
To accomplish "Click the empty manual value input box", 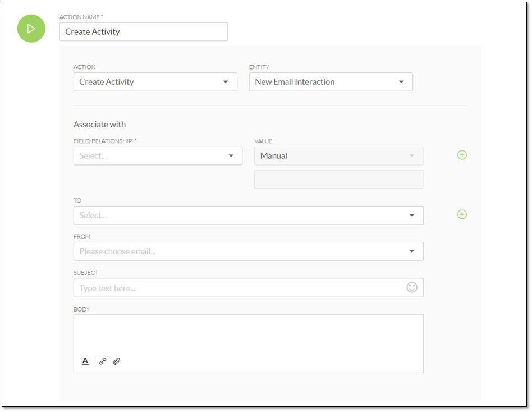I will (338, 179).
